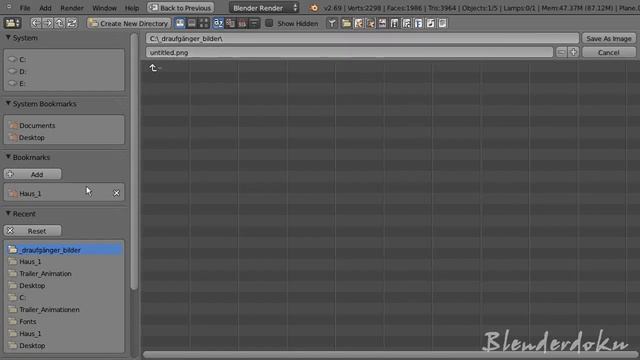Toggle backup blend files filter icon

point(370,23)
